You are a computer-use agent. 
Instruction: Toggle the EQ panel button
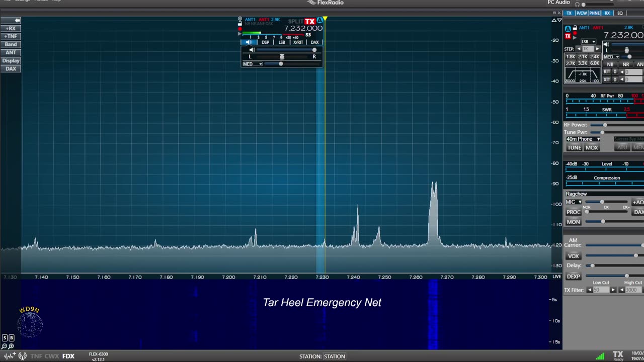click(x=620, y=13)
